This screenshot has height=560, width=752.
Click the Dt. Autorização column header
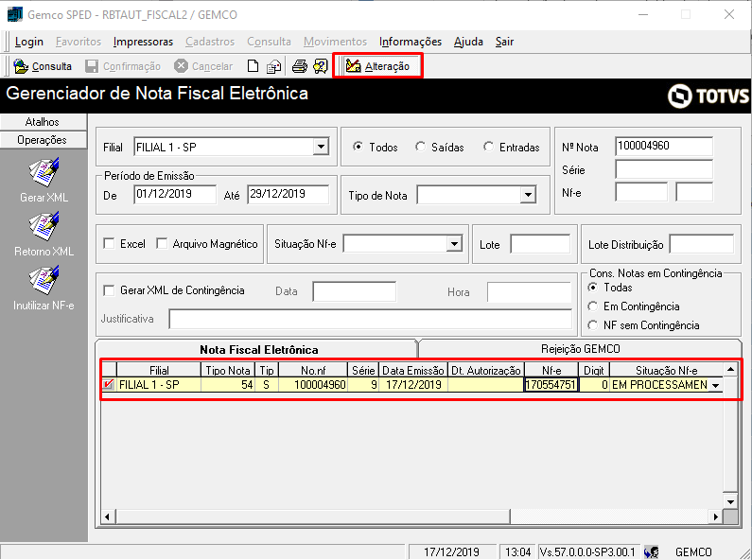tap(486, 370)
